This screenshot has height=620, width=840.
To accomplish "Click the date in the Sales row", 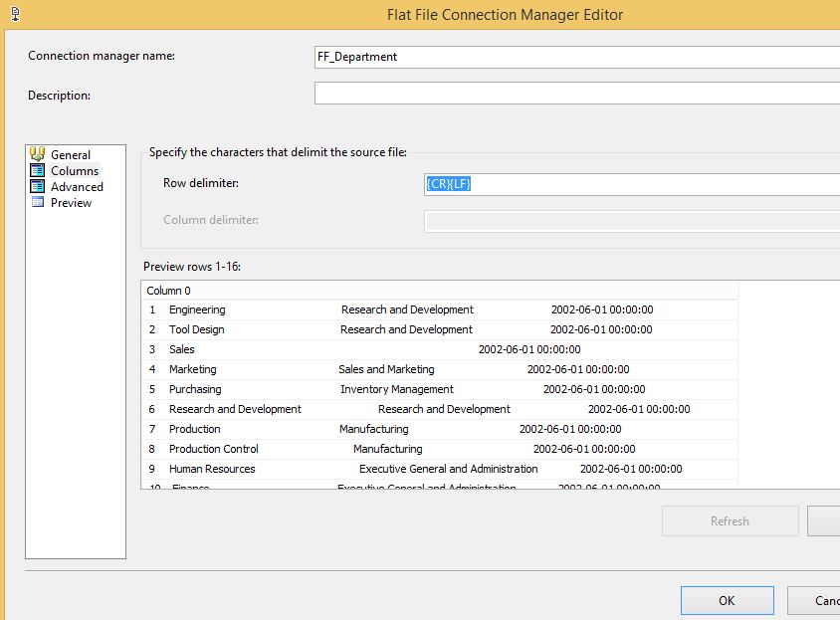I will click(529, 350).
